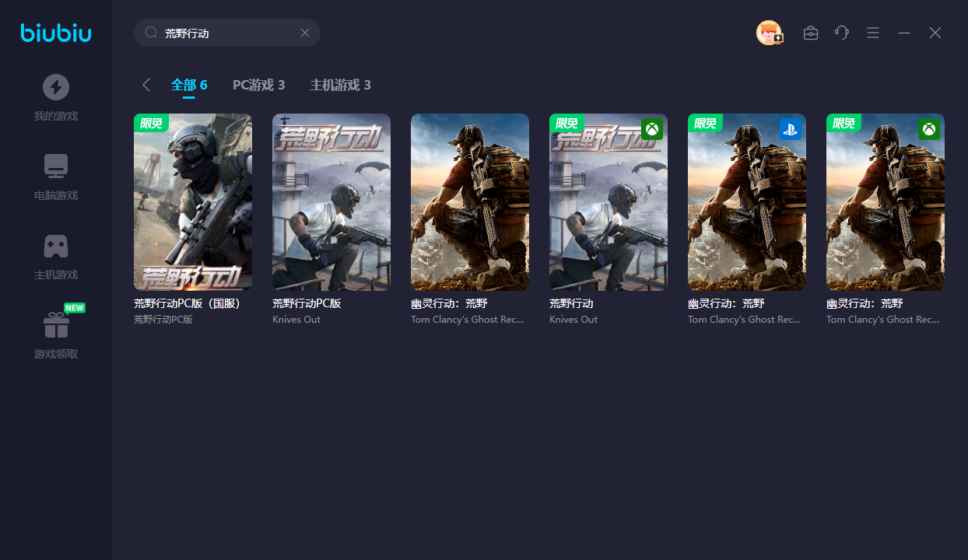
Task: Click the search field containing 荒野行动
Action: pyautogui.click(x=226, y=33)
